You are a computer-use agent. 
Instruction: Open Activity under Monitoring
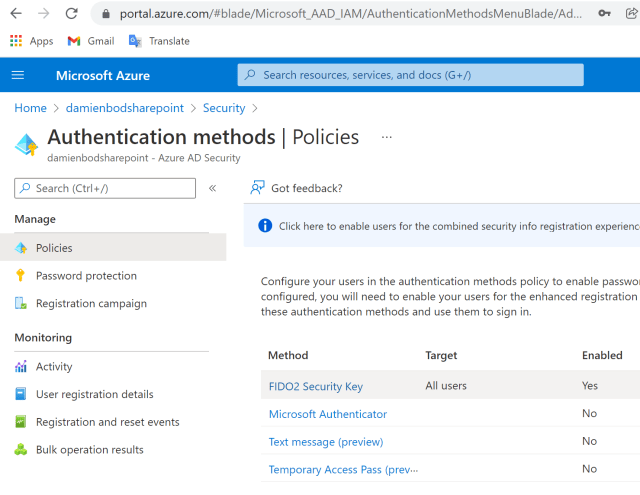54,367
